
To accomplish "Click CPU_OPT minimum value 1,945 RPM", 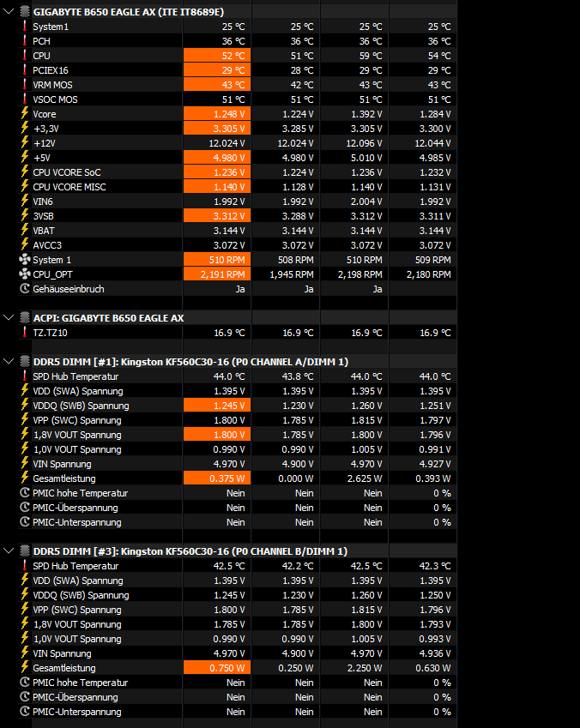I will point(292,274).
